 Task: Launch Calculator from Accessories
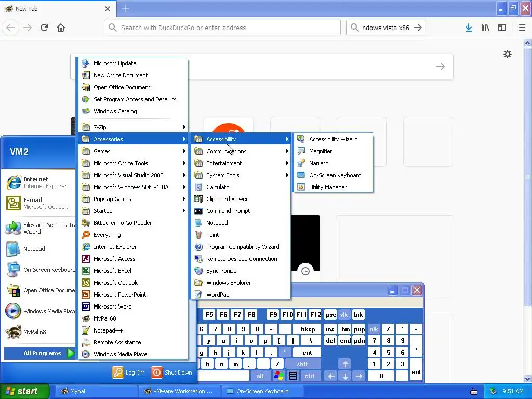(241, 187)
